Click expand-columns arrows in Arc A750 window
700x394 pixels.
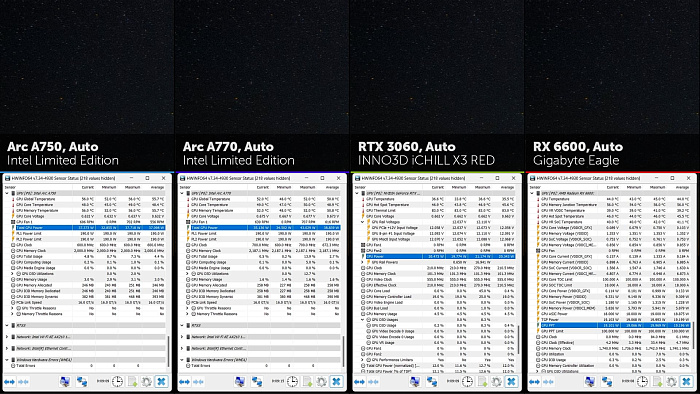9,382
